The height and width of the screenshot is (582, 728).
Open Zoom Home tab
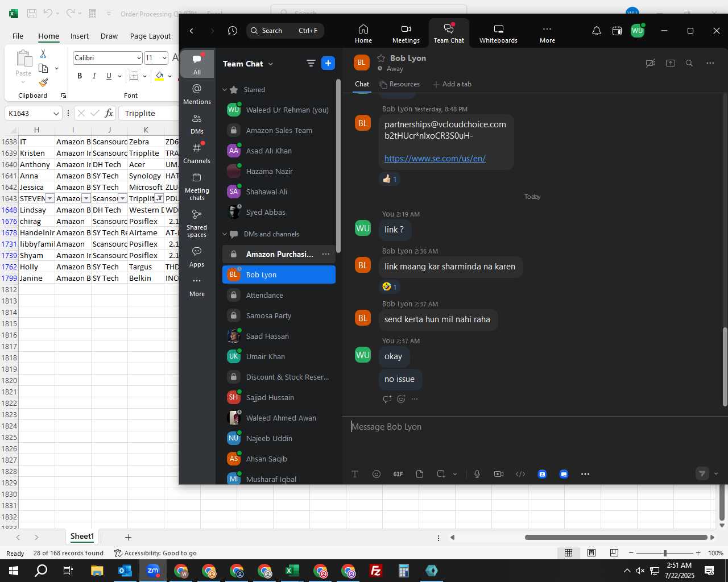click(363, 34)
